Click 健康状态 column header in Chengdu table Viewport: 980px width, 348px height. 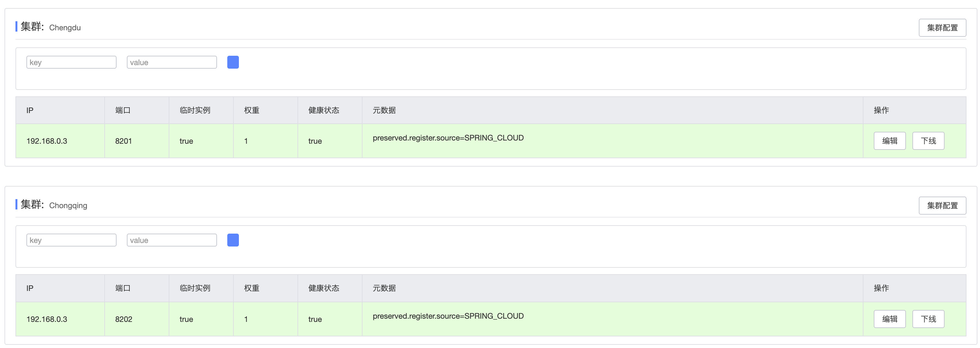click(323, 111)
